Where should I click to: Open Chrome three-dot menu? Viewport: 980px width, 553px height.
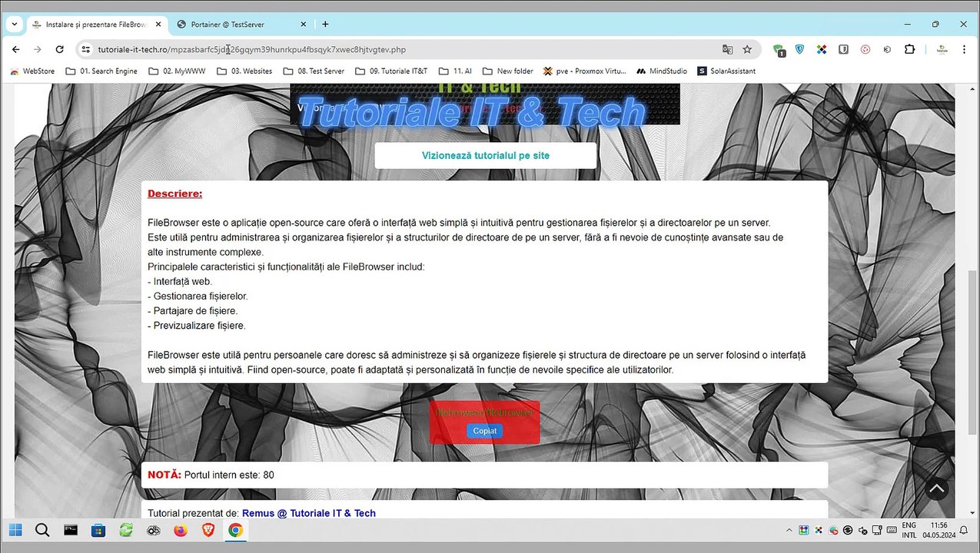[x=964, y=49]
